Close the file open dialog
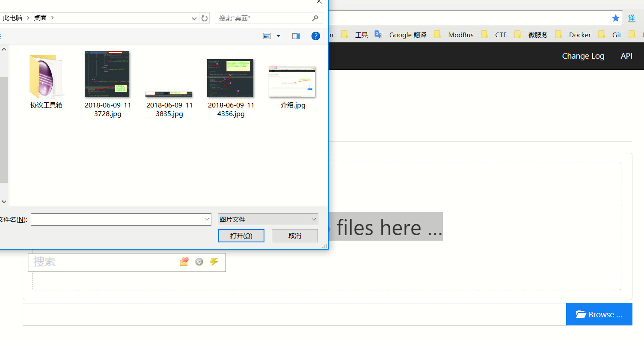 coord(319,2)
